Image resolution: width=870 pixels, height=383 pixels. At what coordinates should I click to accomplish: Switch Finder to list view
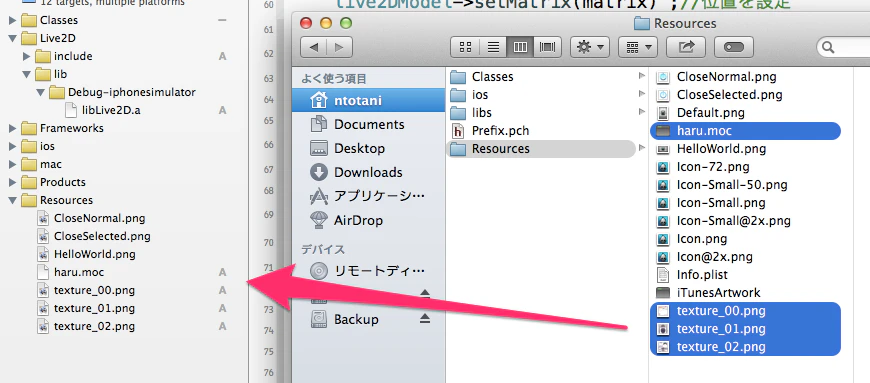click(x=493, y=48)
